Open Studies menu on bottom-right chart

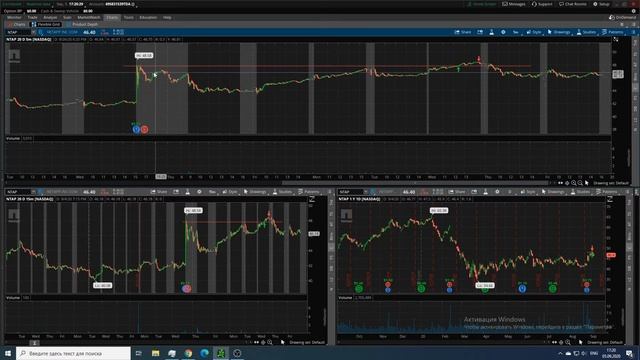[x=580, y=192]
